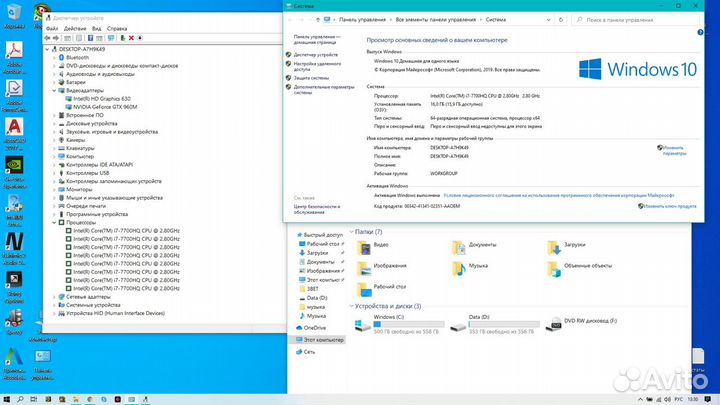
Task: Click the Музыка folder in Explorer's Папки group
Action: 470,269
